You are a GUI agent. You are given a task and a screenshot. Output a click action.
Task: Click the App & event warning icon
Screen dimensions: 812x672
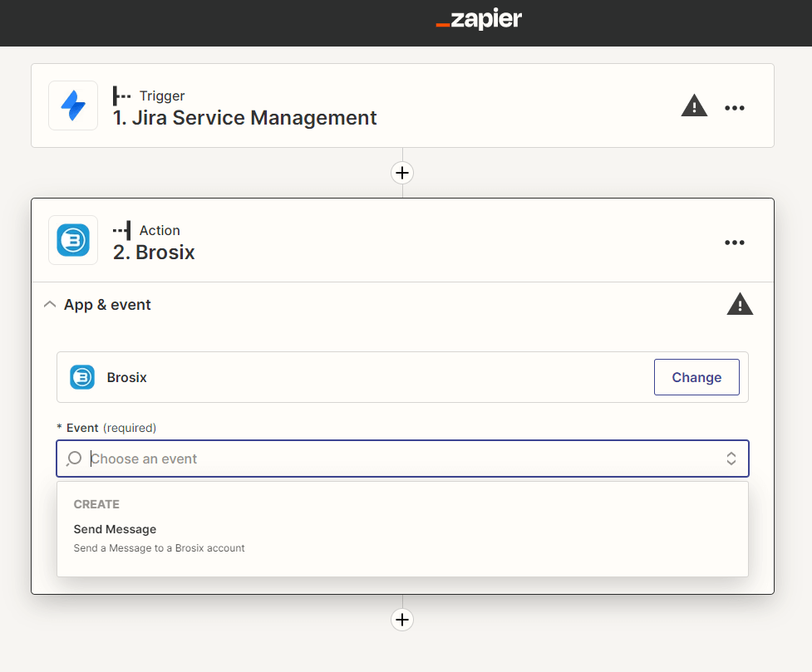click(x=740, y=304)
